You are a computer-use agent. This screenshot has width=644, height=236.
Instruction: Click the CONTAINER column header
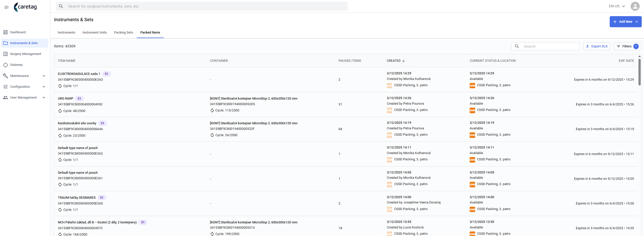219,61
